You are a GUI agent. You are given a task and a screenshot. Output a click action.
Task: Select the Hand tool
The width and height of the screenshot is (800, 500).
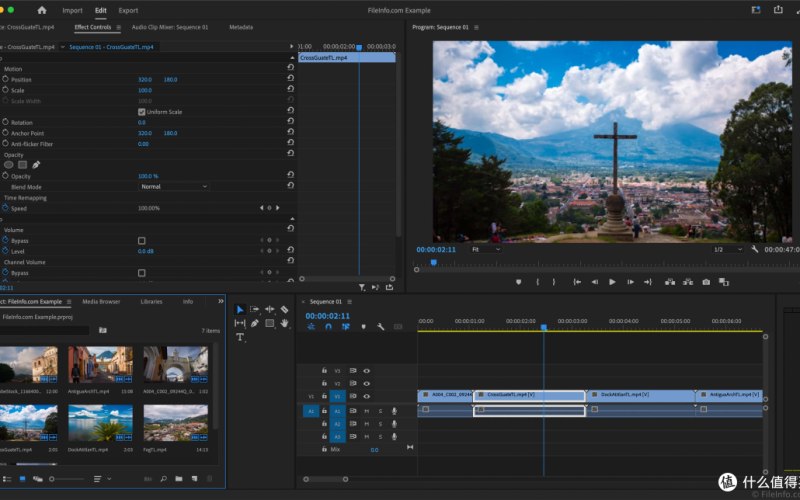point(284,323)
